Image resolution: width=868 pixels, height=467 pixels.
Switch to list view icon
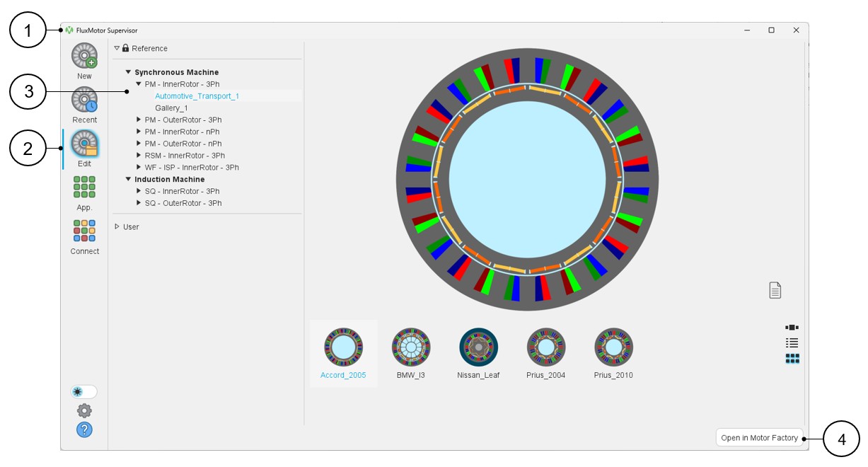tap(792, 342)
